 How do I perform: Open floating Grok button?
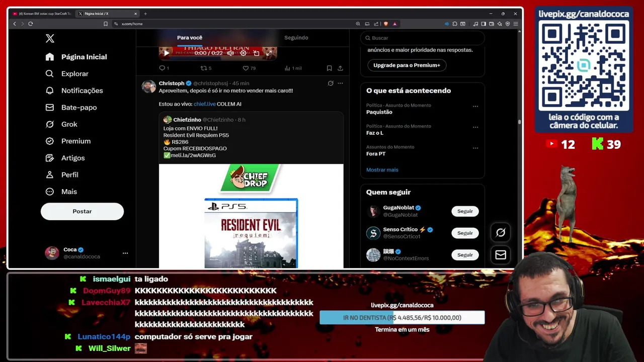pos(501,232)
